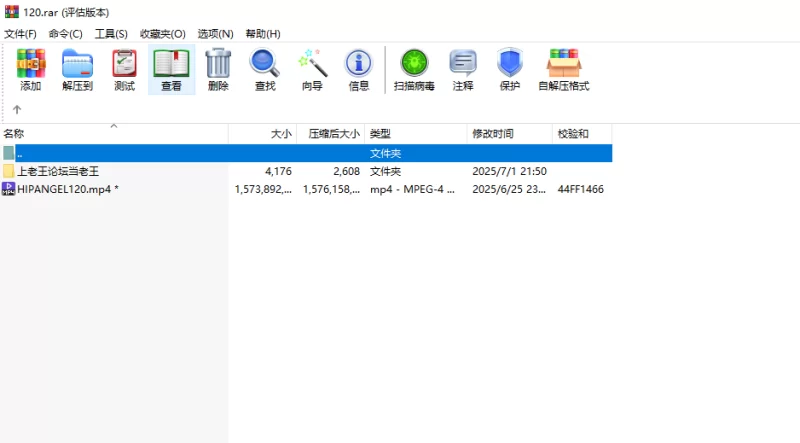Click the 44FF1466 checksum value
This screenshot has height=443, width=800.
tap(581, 189)
